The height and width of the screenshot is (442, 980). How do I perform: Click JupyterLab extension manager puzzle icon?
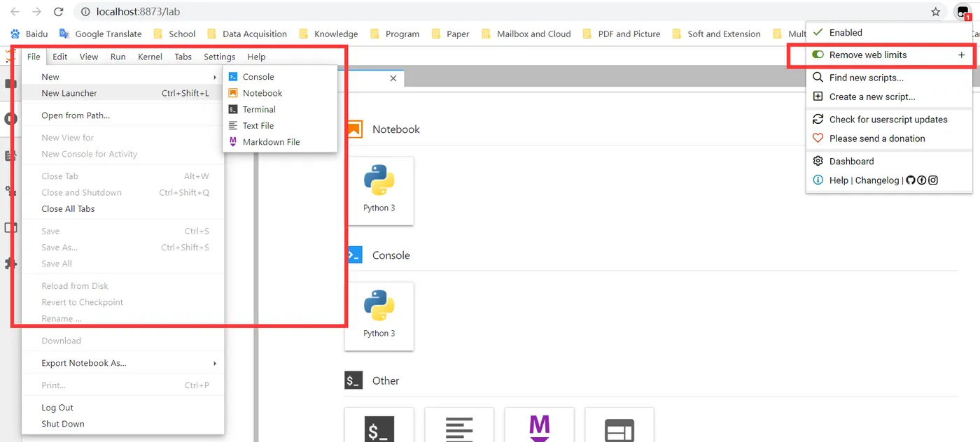pyautogui.click(x=10, y=264)
